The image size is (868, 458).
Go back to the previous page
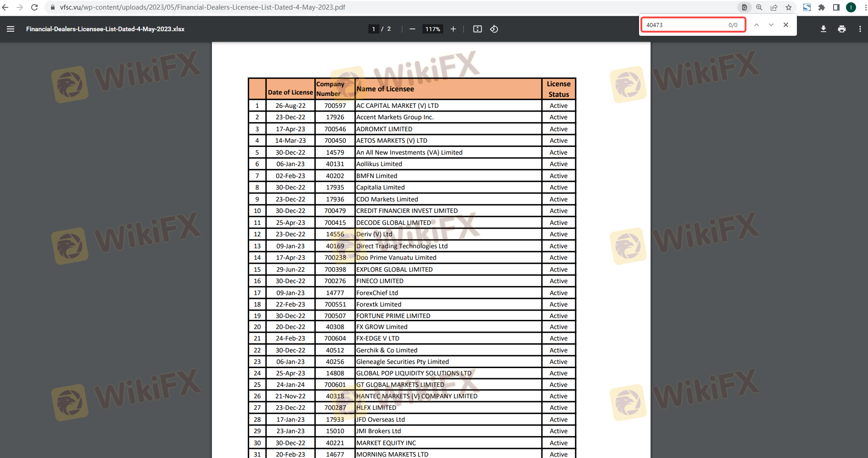click(6, 7)
